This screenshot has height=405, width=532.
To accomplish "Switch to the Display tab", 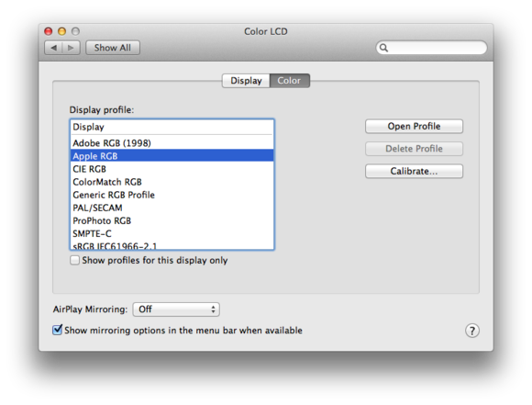I will pyautogui.click(x=246, y=81).
